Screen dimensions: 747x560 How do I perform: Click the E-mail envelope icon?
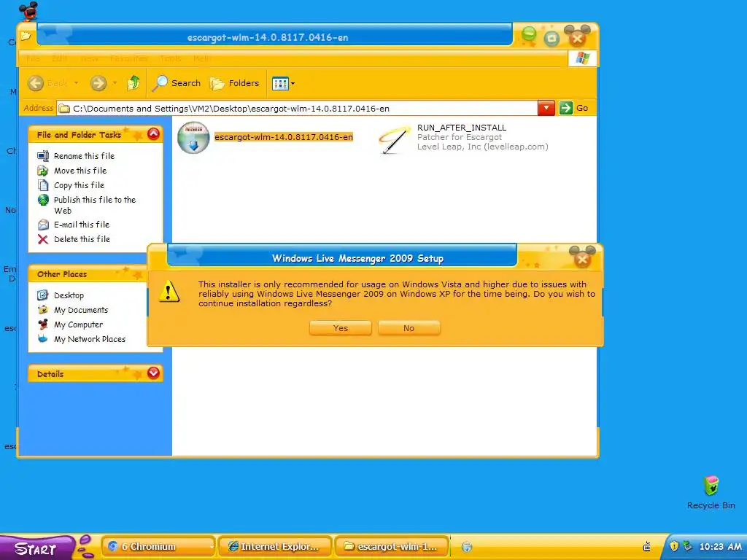coord(43,225)
